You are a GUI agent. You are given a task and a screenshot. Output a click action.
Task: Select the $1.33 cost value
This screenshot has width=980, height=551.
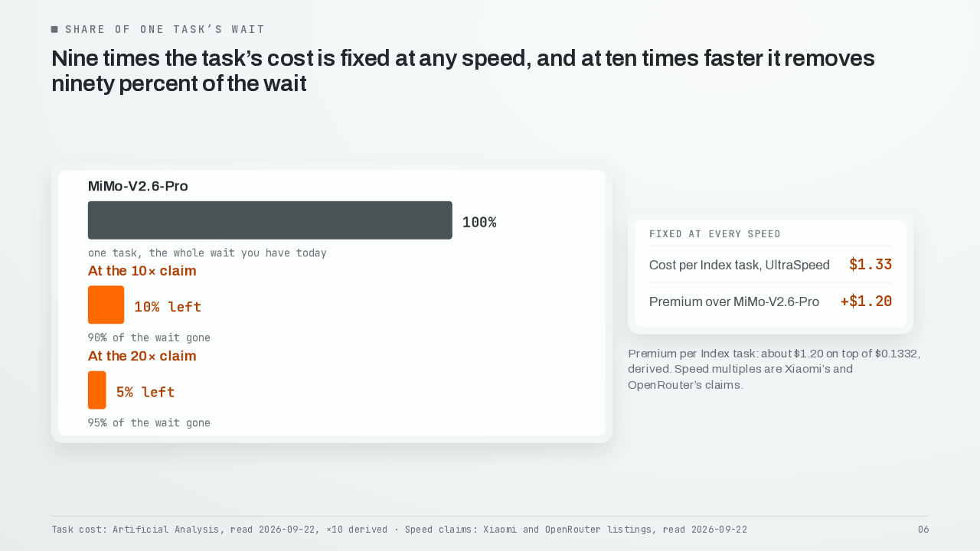pyautogui.click(x=871, y=265)
